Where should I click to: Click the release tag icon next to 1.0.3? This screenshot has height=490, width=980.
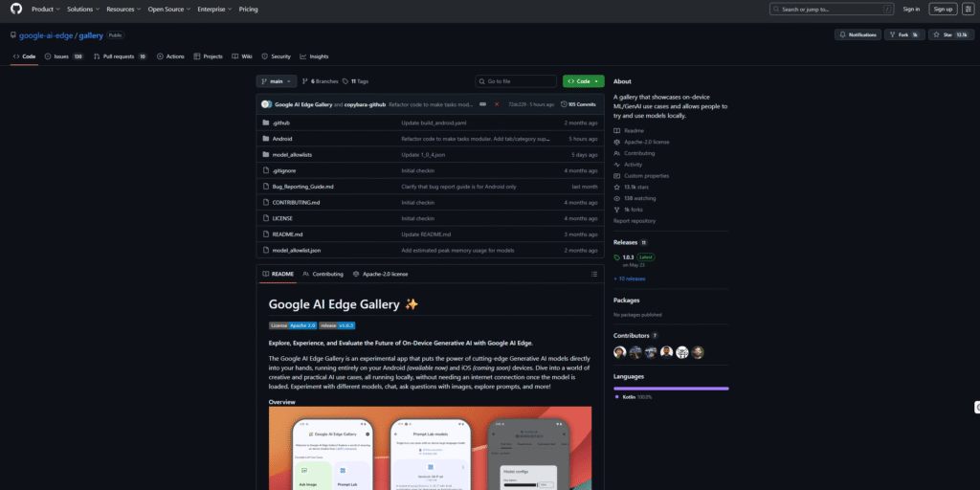pos(617,256)
